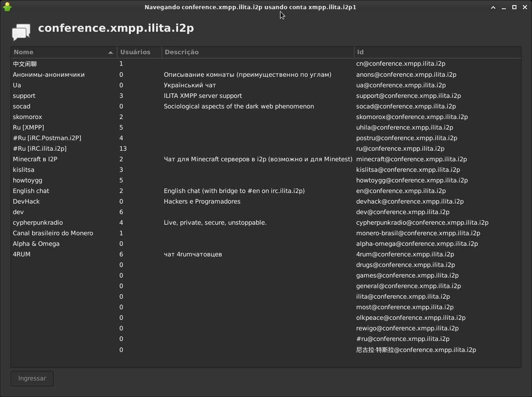Select the 中文闲聊 room row

(266, 64)
